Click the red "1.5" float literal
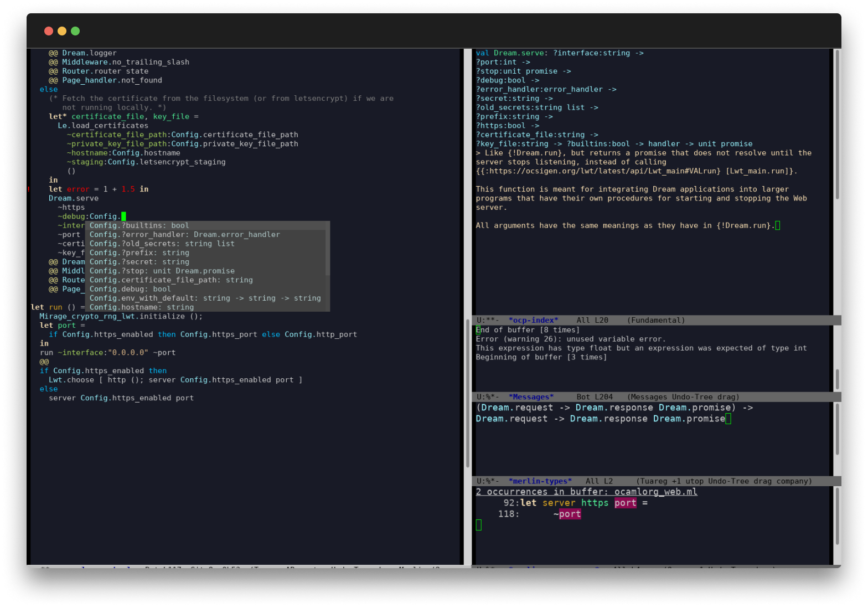The width and height of the screenshot is (868, 608). [128, 189]
